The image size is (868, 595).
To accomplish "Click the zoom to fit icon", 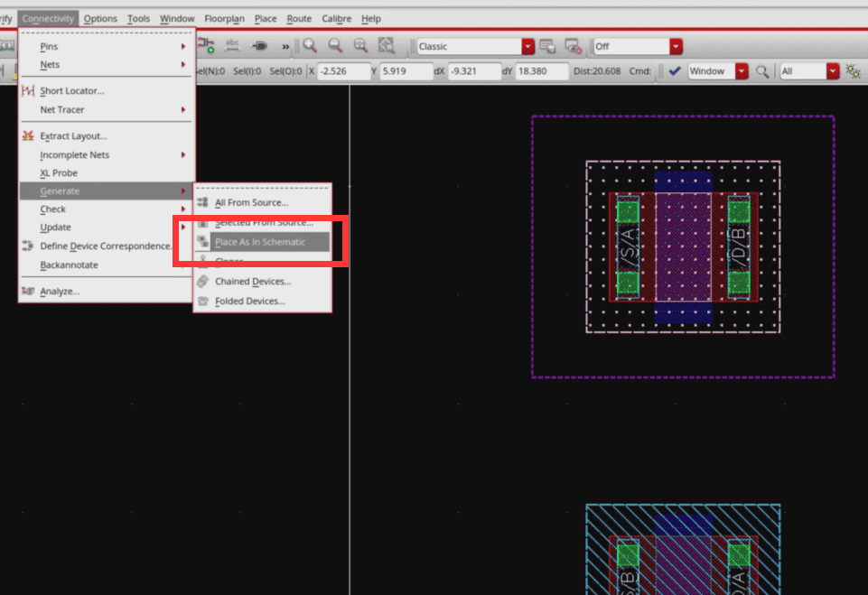I will pyautogui.click(x=387, y=46).
